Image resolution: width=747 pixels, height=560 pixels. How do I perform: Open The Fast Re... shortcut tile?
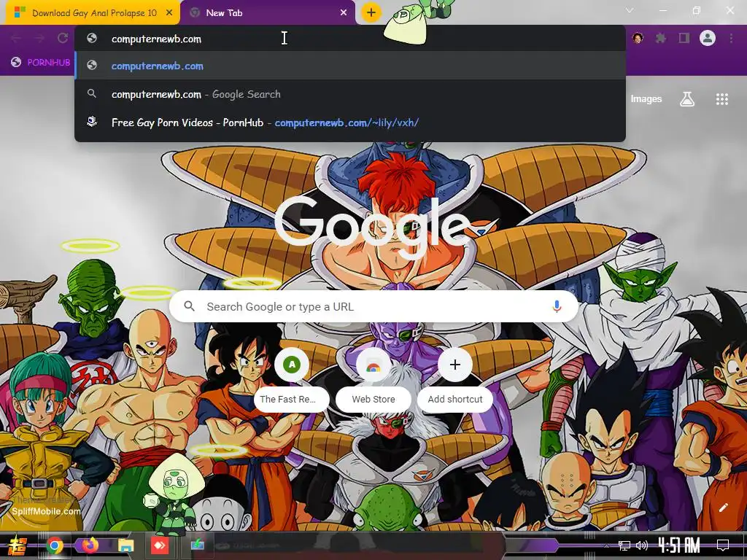(x=292, y=381)
